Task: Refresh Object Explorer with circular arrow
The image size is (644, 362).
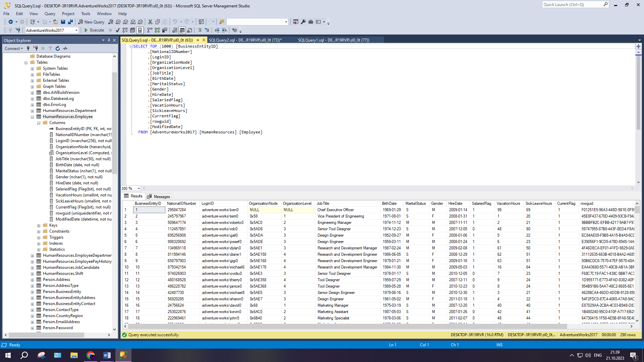Action: (x=58, y=49)
